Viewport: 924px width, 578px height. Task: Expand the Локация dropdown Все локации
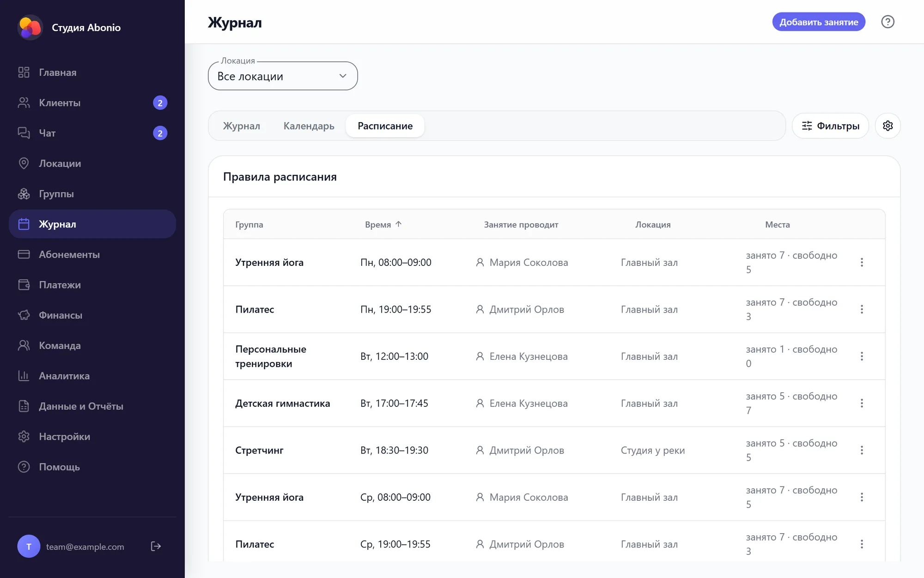click(x=283, y=76)
